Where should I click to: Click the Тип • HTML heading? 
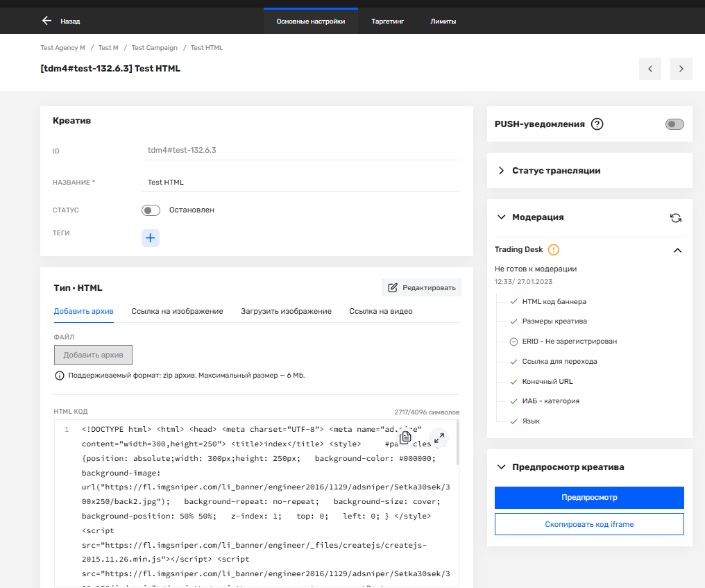click(78, 288)
